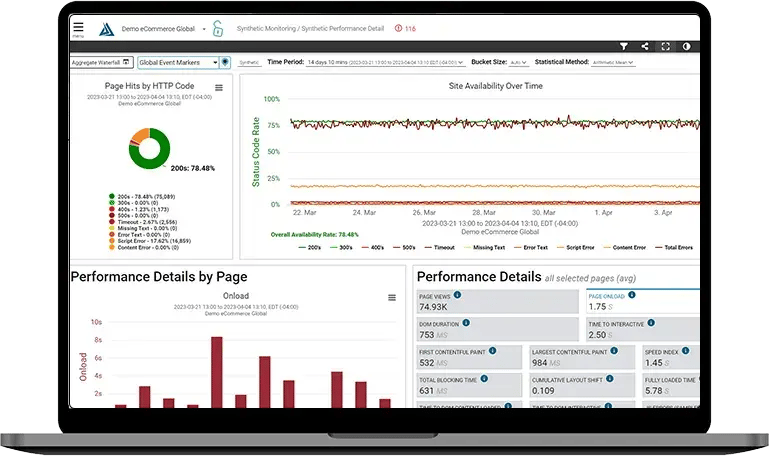Toggle the 200's series in legend
This screenshot has height=456, width=769.
pyautogui.click(x=309, y=248)
